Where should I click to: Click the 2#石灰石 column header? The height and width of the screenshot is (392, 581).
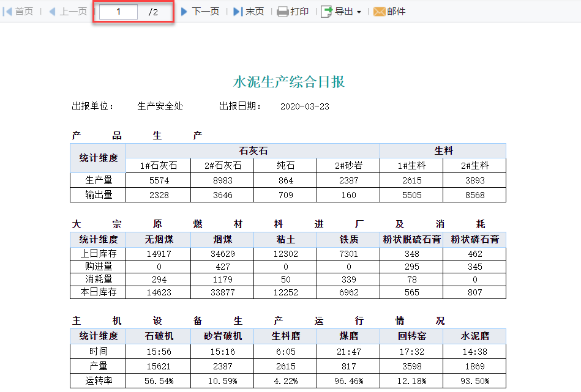222,166
